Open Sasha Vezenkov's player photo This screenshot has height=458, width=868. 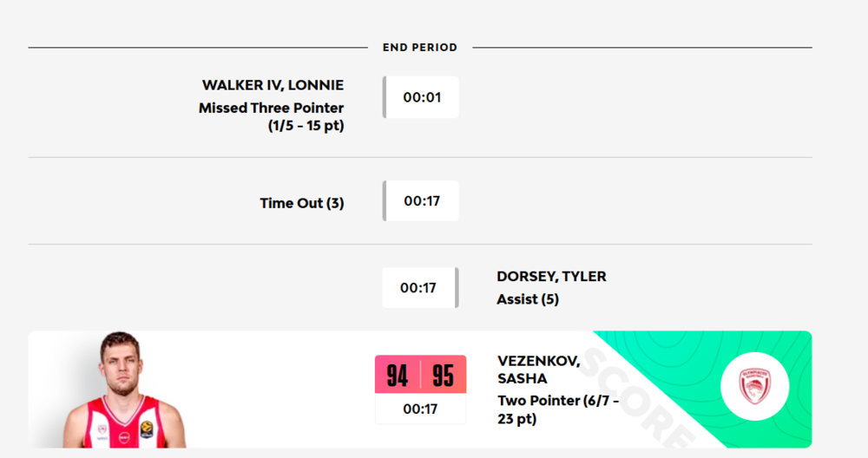[x=122, y=382]
